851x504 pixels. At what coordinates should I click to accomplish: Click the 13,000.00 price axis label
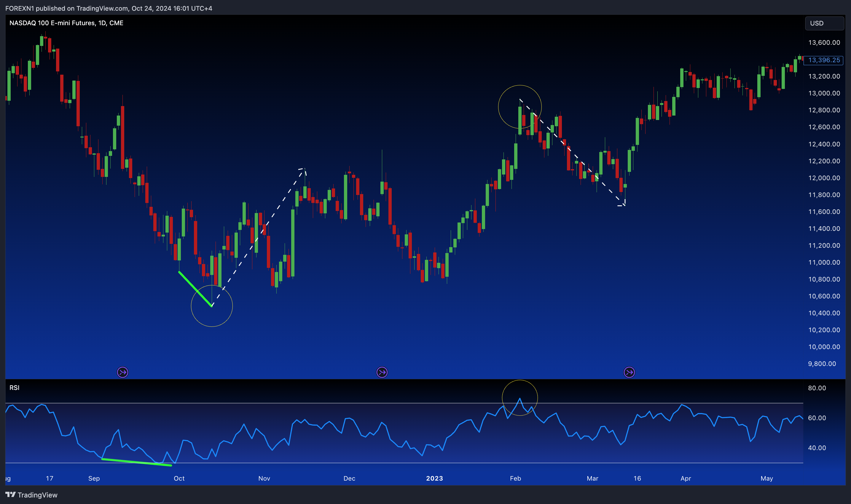pos(824,93)
